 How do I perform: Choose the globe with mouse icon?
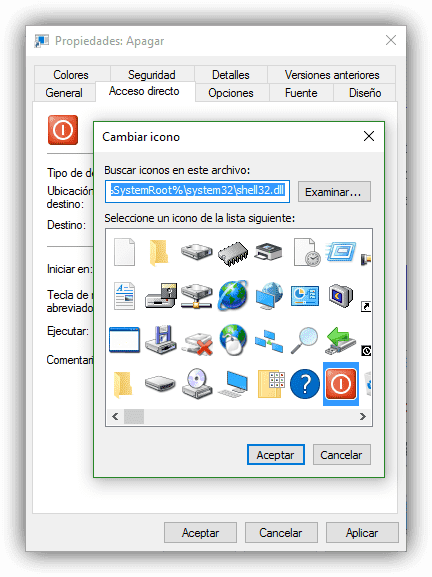click(233, 340)
